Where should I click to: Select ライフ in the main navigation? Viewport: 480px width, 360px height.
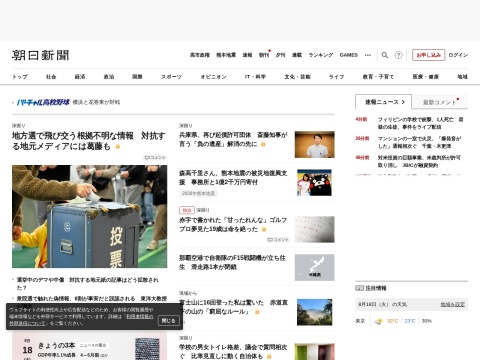pos(336,77)
